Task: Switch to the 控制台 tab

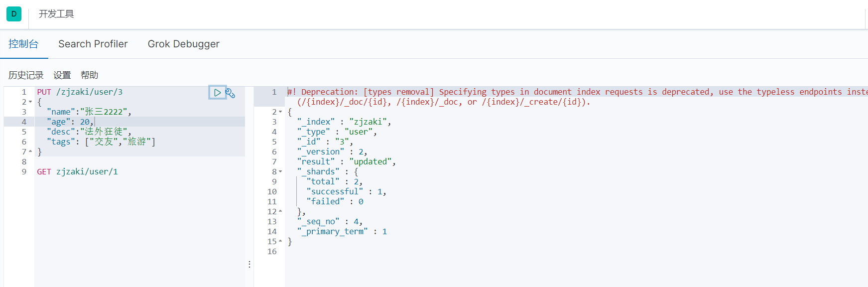Action: (23, 44)
